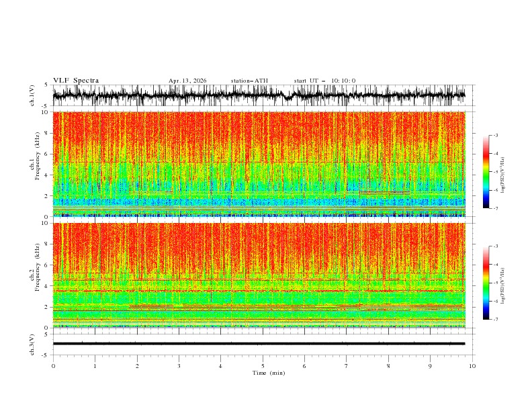Click the "VLF Spectra" title text
This screenshot has width=532, height=411.
(76, 81)
